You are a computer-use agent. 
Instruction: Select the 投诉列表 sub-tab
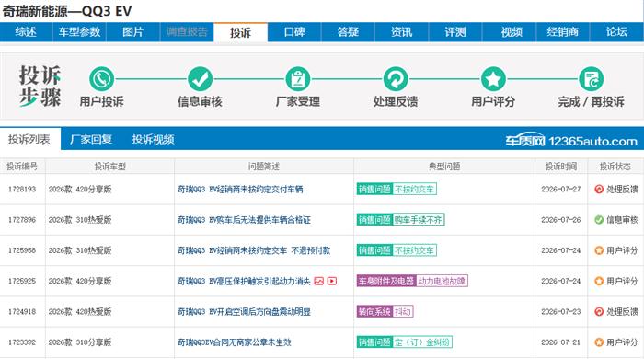[x=29, y=139]
